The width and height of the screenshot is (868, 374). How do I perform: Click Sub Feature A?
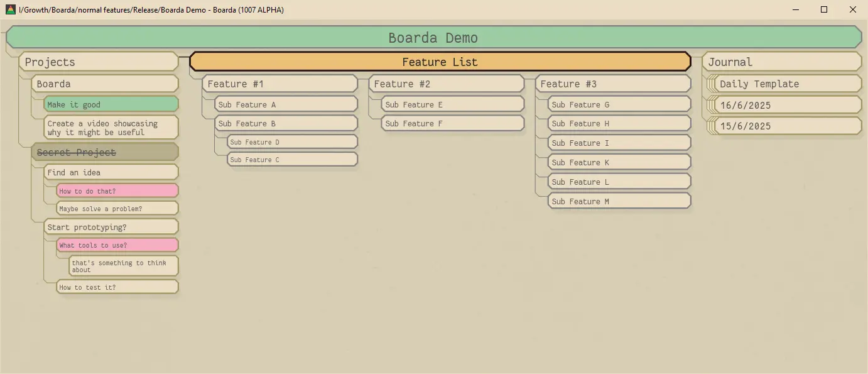click(286, 104)
